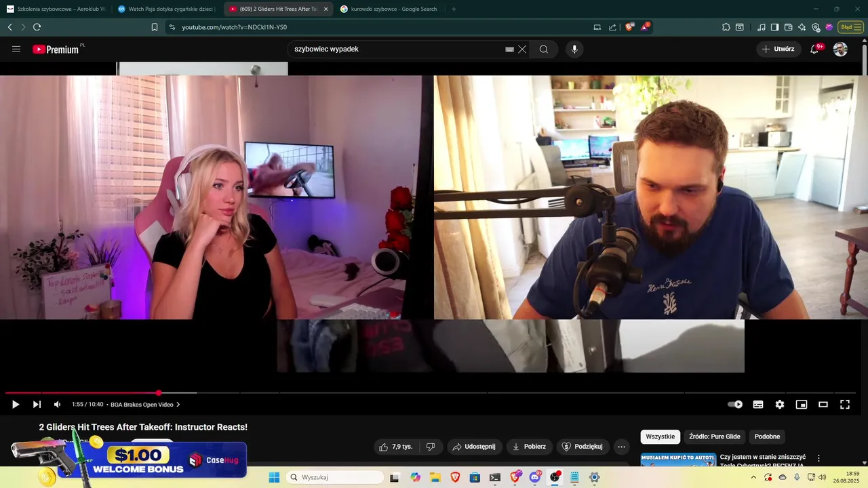Open the account avatar menu

click(x=840, y=49)
